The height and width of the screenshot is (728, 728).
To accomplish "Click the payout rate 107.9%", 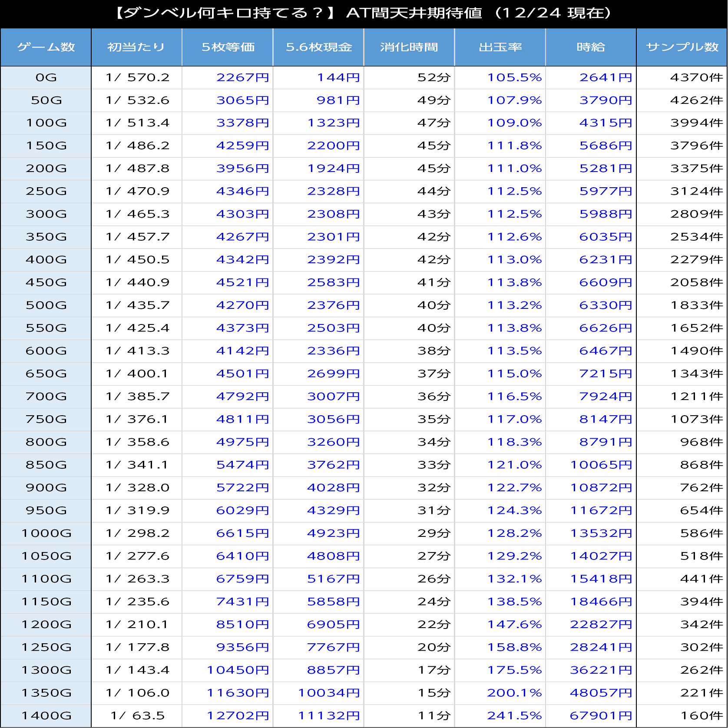I will click(x=514, y=100).
